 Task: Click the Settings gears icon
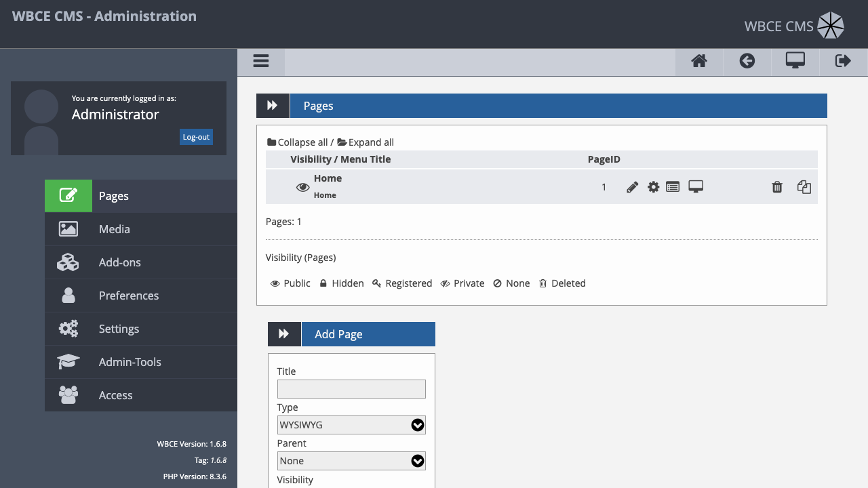(68, 329)
